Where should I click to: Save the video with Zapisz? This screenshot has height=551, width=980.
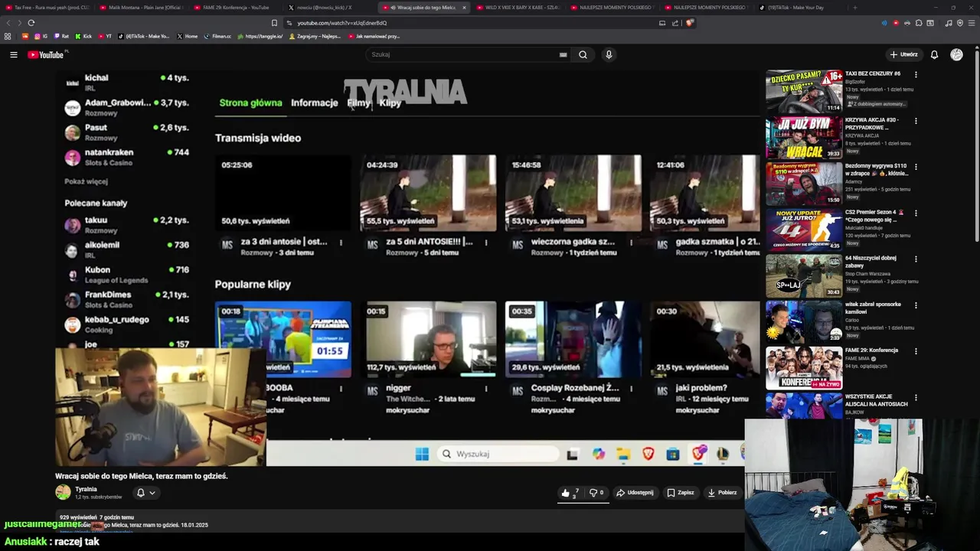[680, 493]
